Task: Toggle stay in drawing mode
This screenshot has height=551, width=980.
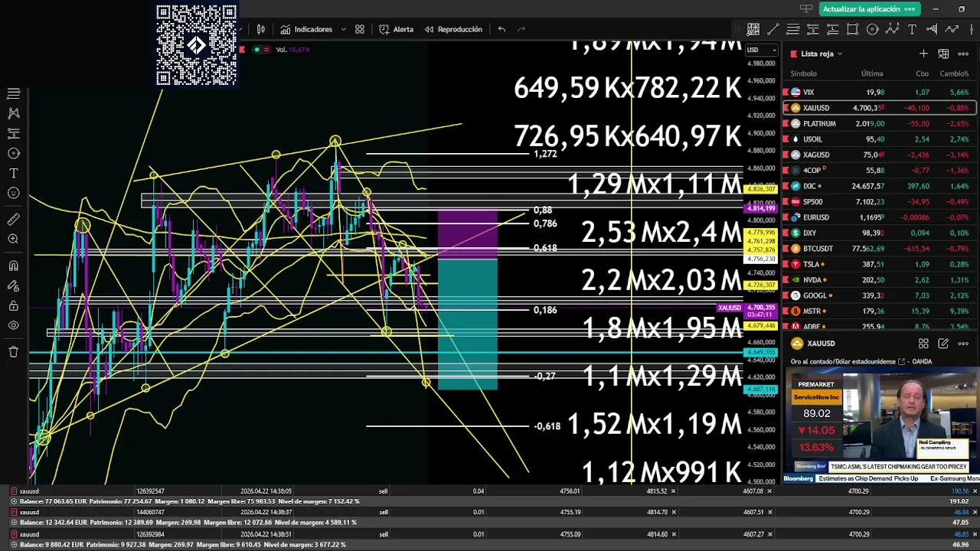Action: point(13,285)
